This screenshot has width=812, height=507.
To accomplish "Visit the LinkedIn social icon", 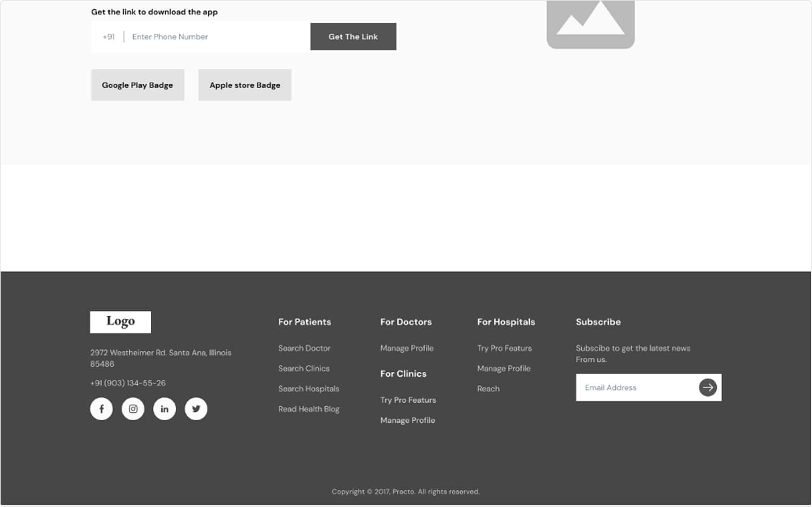I will coord(164,409).
